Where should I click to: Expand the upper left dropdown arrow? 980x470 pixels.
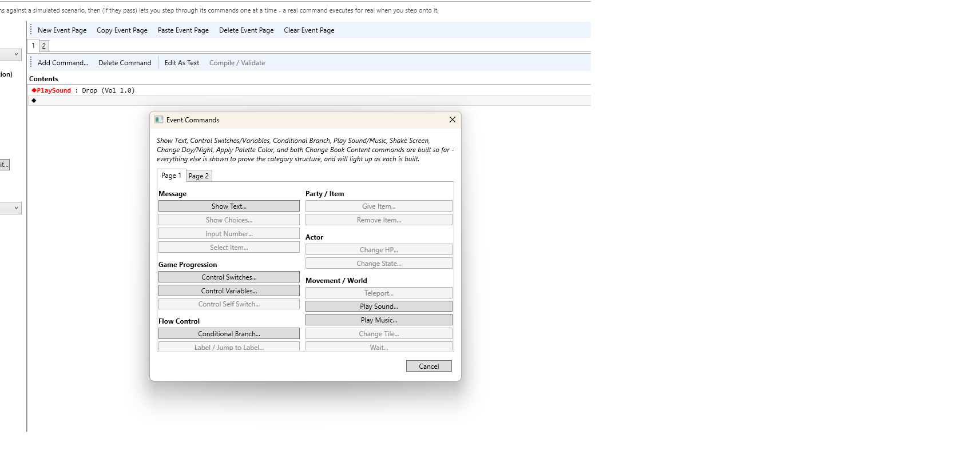(x=16, y=54)
